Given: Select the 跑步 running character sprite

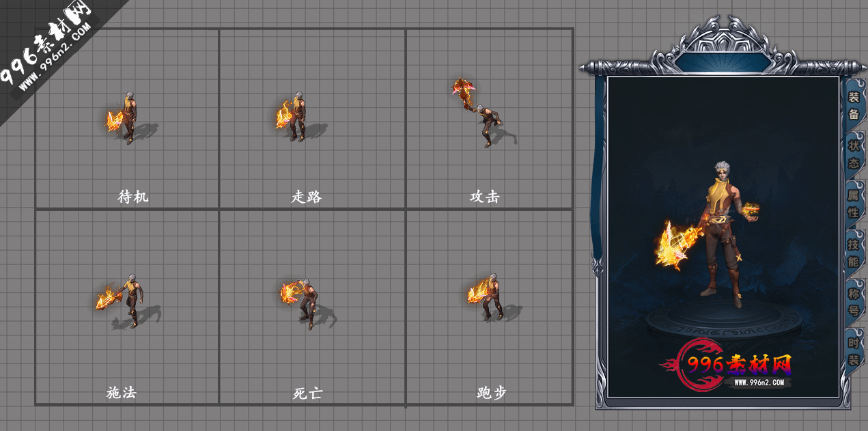Looking at the screenshot, I should (486, 298).
